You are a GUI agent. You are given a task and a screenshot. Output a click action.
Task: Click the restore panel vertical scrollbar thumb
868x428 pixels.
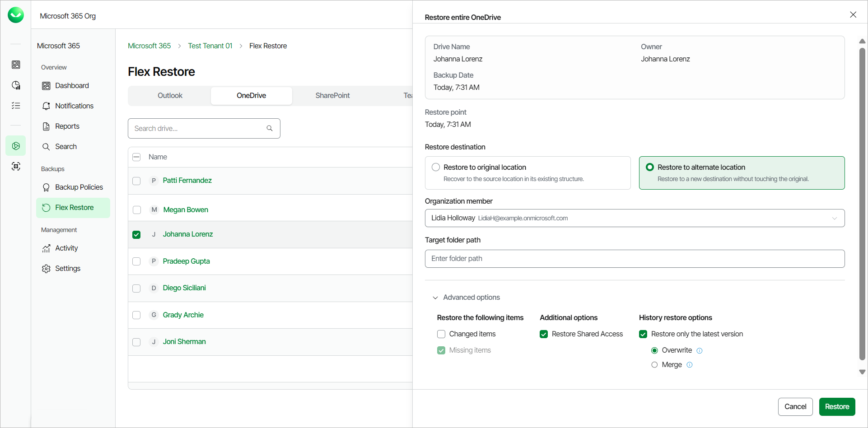[x=862, y=204]
